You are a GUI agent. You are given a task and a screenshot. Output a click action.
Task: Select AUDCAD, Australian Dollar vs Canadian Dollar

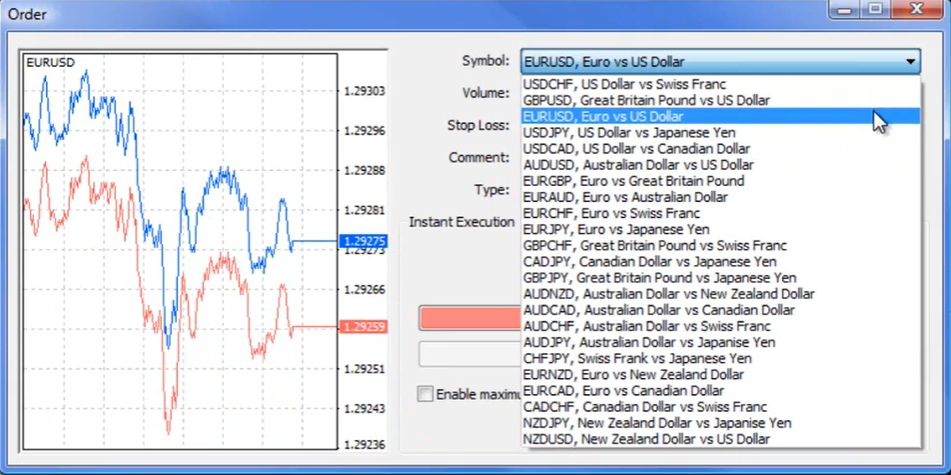(721, 310)
